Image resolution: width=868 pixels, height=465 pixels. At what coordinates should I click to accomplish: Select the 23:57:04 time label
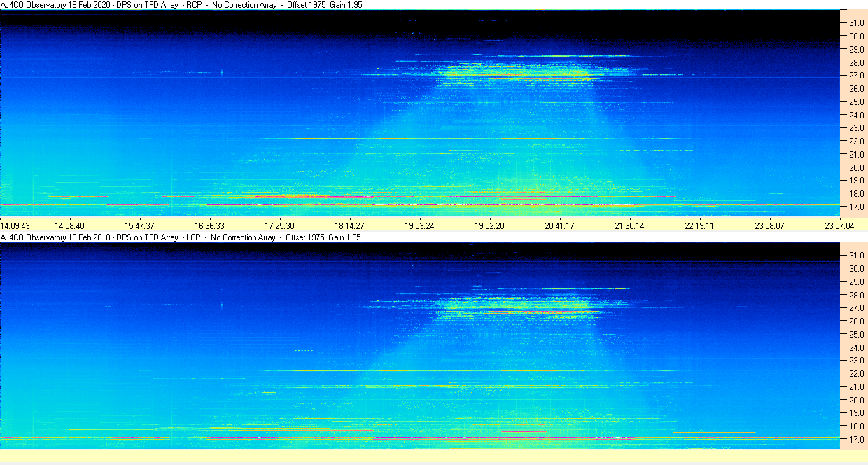[x=839, y=225]
